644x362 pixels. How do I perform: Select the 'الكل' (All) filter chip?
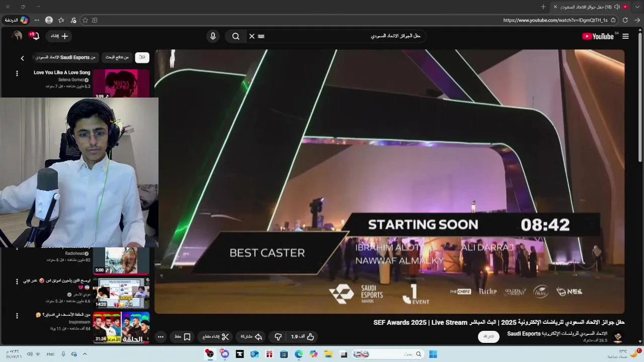tap(142, 57)
